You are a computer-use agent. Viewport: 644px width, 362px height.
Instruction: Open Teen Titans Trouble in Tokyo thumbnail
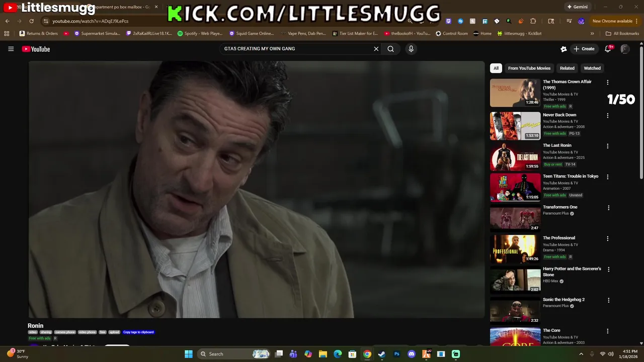(x=515, y=187)
